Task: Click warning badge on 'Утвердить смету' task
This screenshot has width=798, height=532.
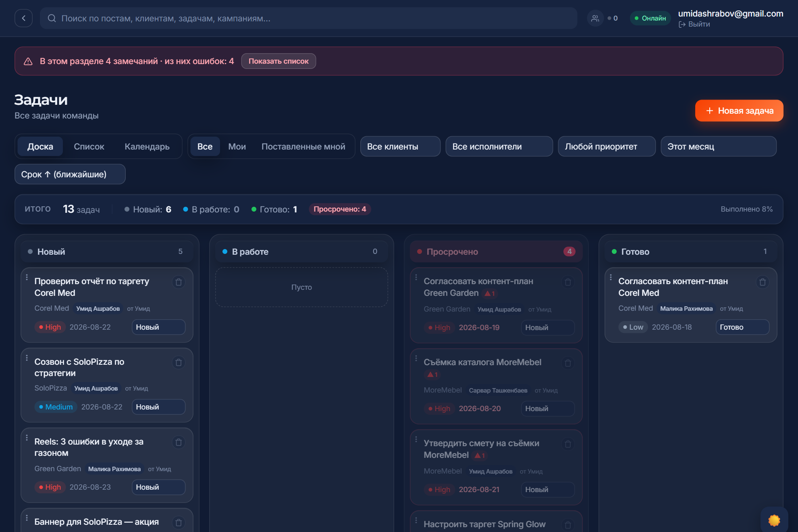Action: point(480,455)
